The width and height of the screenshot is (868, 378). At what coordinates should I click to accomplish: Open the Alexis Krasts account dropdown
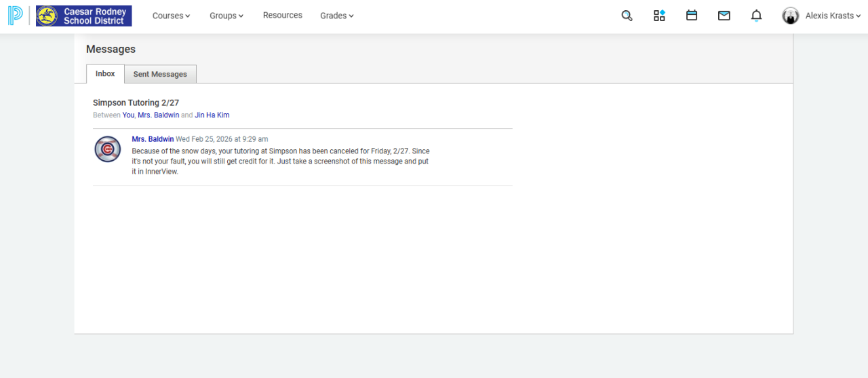coord(833,16)
